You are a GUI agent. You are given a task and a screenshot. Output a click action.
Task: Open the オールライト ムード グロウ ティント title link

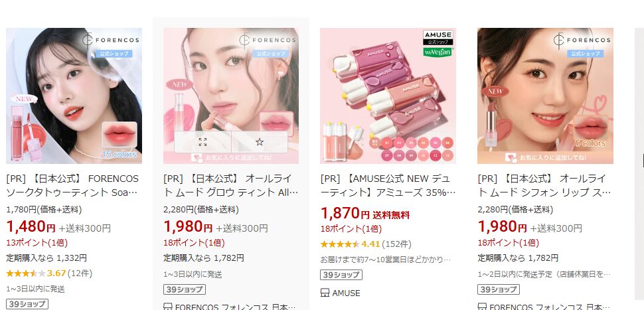pos(231,186)
